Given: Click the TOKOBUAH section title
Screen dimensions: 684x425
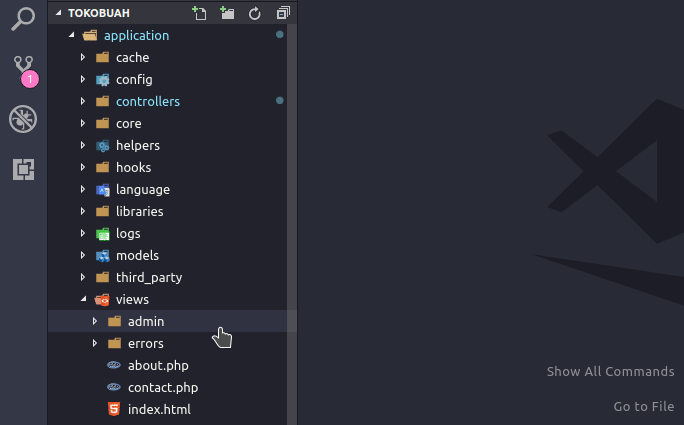Looking at the screenshot, I should (x=99, y=14).
